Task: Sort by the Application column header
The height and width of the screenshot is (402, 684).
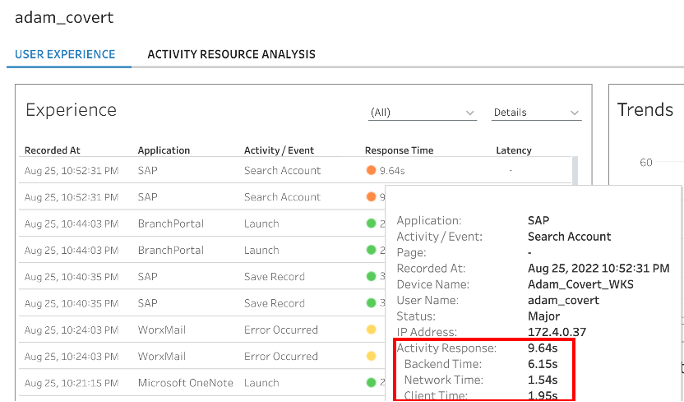Action: (x=164, y=150)
